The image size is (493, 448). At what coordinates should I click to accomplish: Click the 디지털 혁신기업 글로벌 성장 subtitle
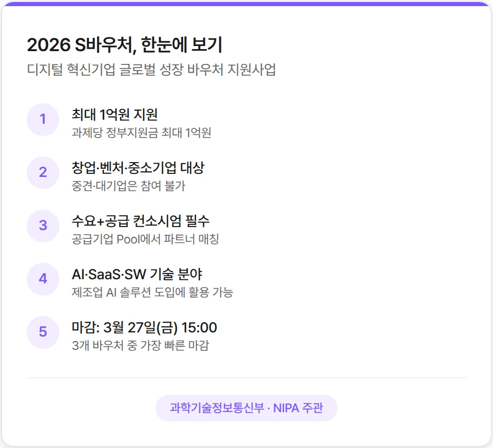151,70
